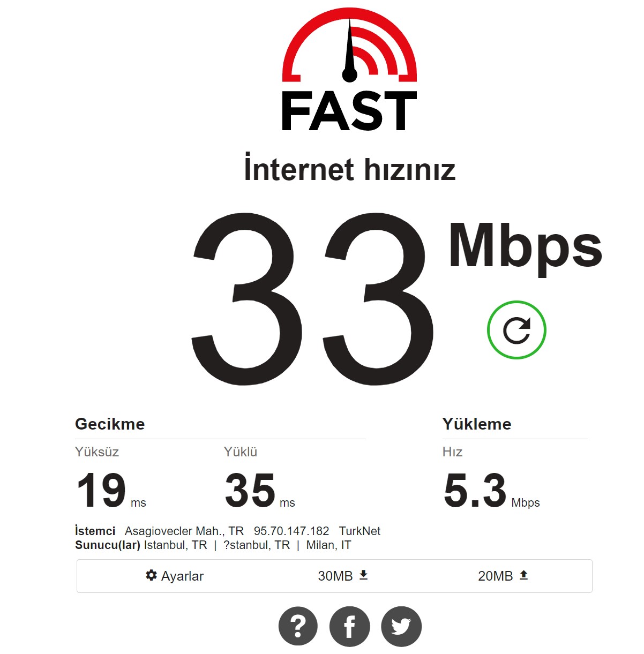Screen dimensions: 644x654
Task: Click the IP address 95.70.147.182
Action: point(291,531)
